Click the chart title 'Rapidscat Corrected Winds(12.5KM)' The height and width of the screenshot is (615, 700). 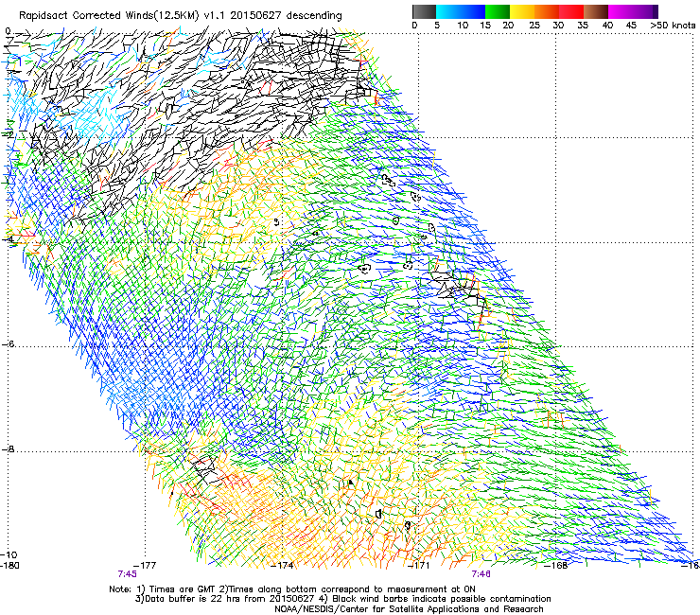point(110,16)
